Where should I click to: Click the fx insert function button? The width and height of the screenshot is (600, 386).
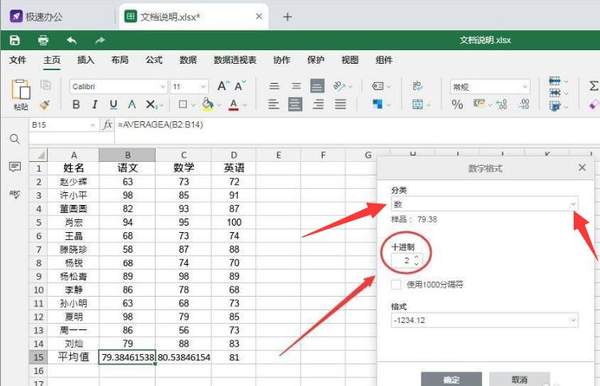click(108, 125)
